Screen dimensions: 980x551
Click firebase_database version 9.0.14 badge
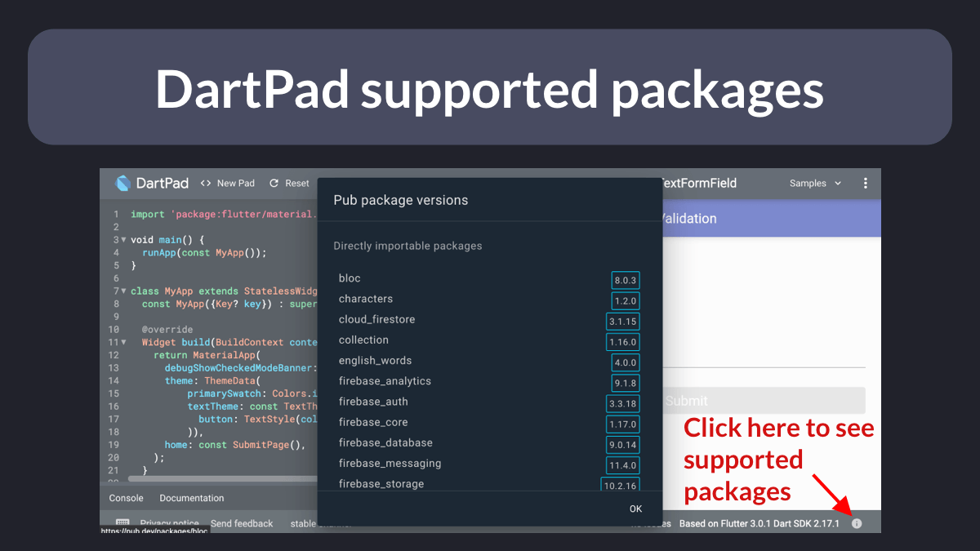[623, 445]
